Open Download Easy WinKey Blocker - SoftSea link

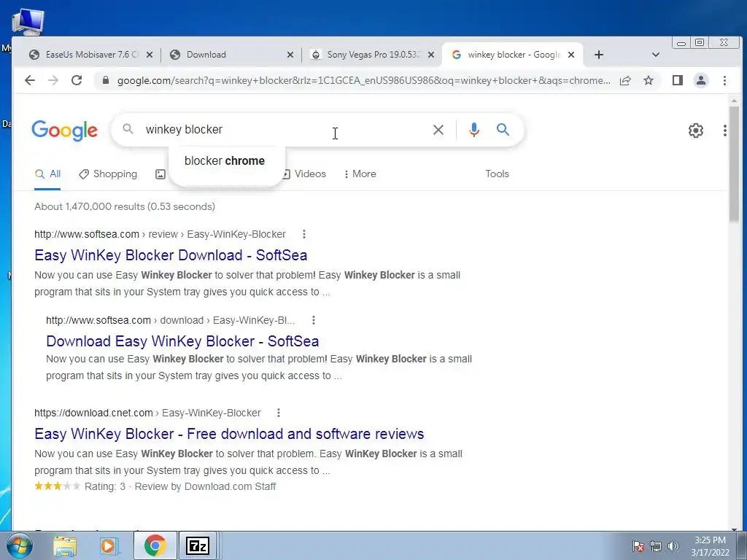[x=182, y=341]
